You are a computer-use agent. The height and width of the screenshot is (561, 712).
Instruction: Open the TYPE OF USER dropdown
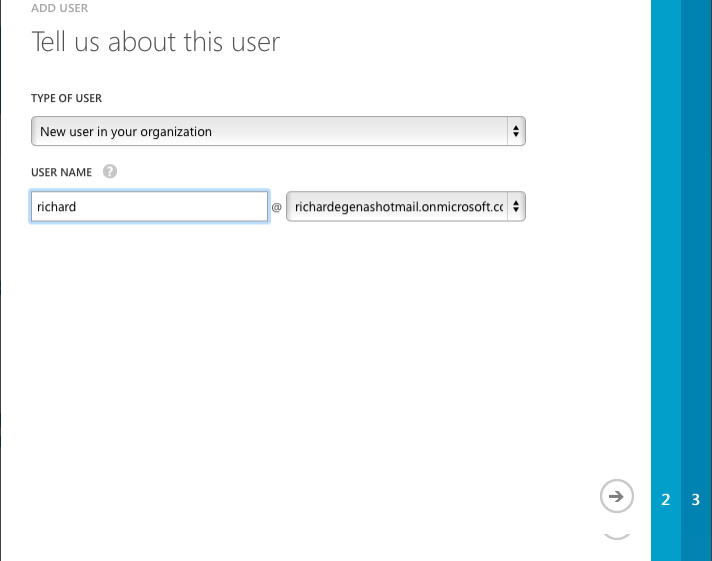277,131
